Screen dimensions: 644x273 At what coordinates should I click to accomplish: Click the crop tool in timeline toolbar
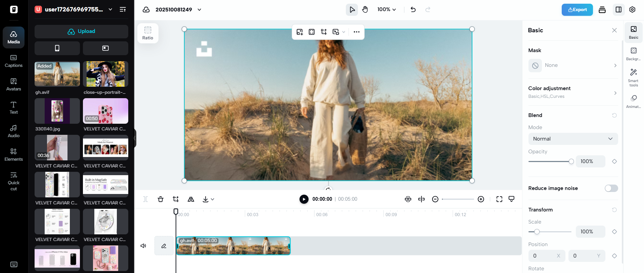tap(176, 199)
